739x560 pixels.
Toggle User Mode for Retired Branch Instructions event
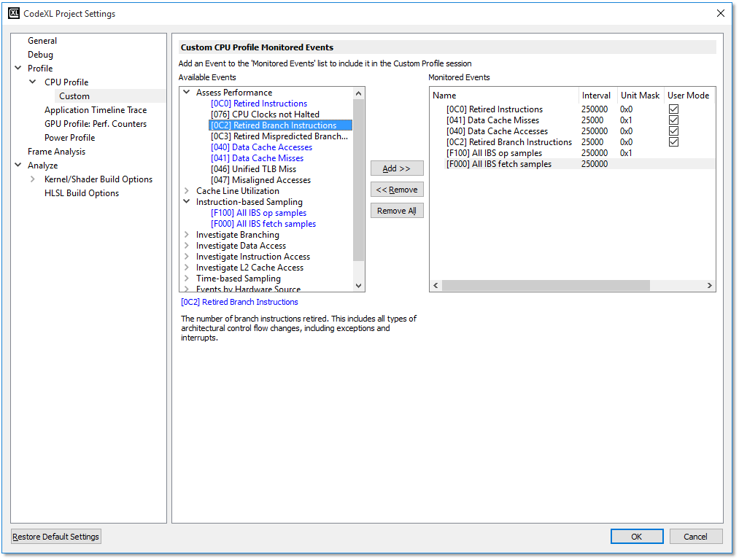tap(673, 141)
